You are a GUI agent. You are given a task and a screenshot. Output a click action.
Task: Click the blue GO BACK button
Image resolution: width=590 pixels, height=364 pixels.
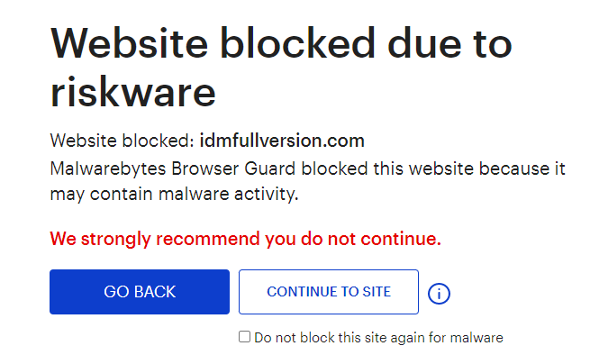point(140,292)
